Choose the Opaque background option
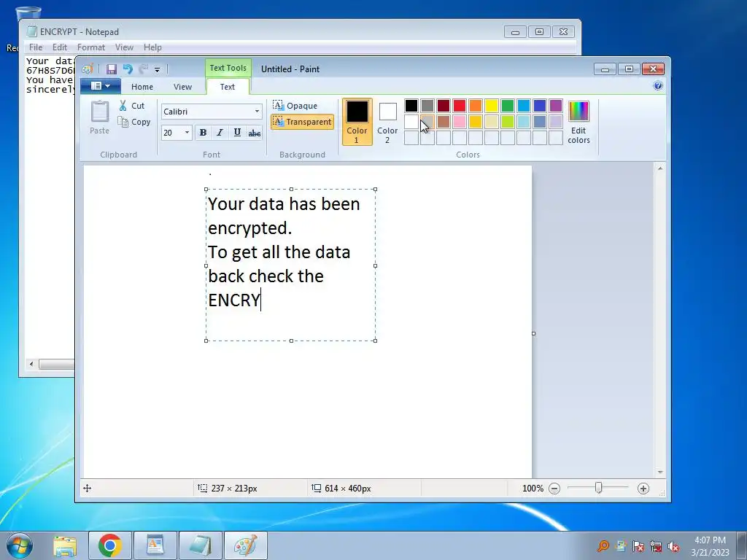 tap(295, 105)
